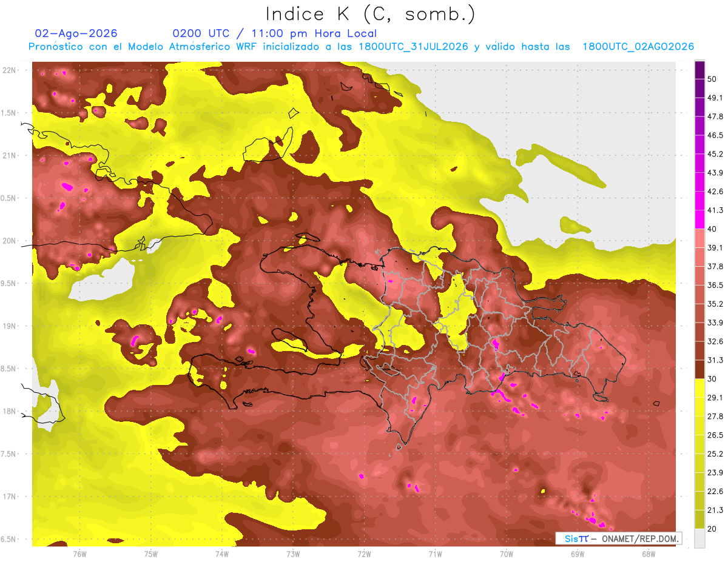The height and width of the screenshot is (562, 728).
Task: Click the title 'Indice K (C, somb.)'
Action: [x=371, y=14]
